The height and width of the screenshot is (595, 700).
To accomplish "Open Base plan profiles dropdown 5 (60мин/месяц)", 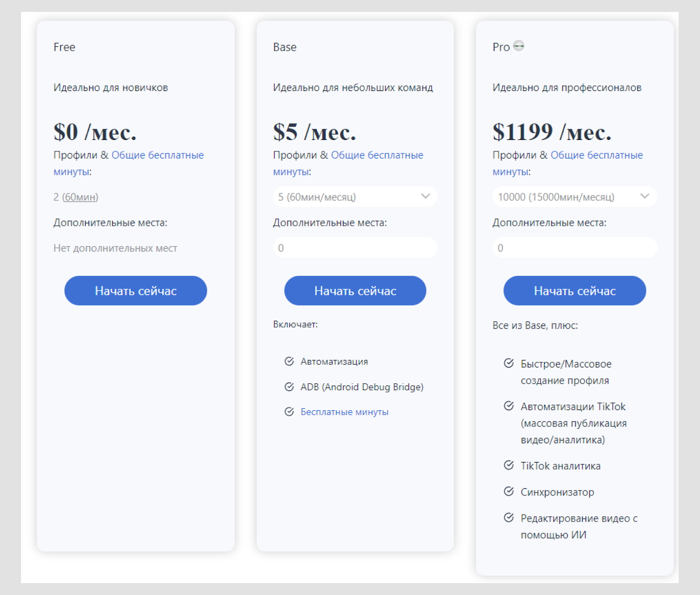I will tap(355, 197).
